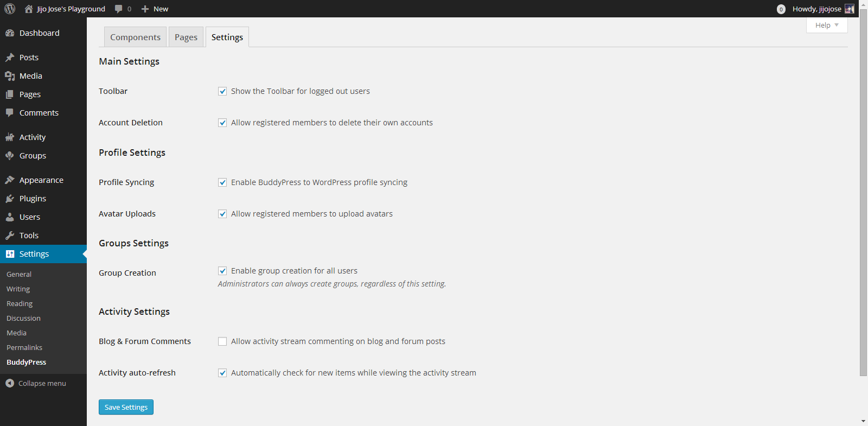Expand the Help dropdown panel
The width and height of the screenshot is (868, 426).
(x=827, y=25)
